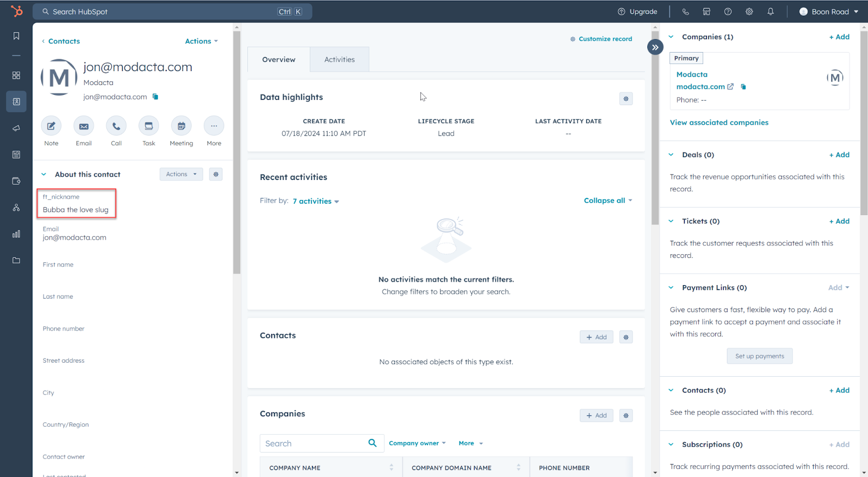Open Marketing megaphone icon in sidebar
This screenshot has height=477, width=868.
click(x=16, y=128)
